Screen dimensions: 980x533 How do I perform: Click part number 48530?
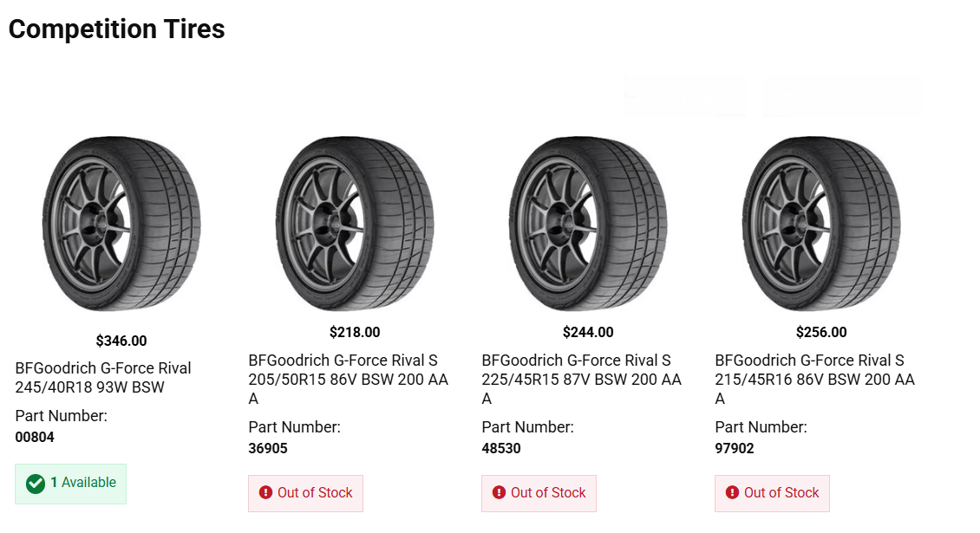coord(501,449)
